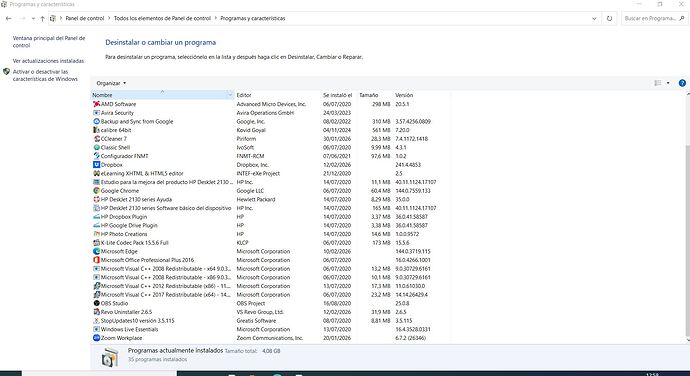
Task: Click the Greatis Software editor cell
Action: pyautogui.click(x=256, y=321)
